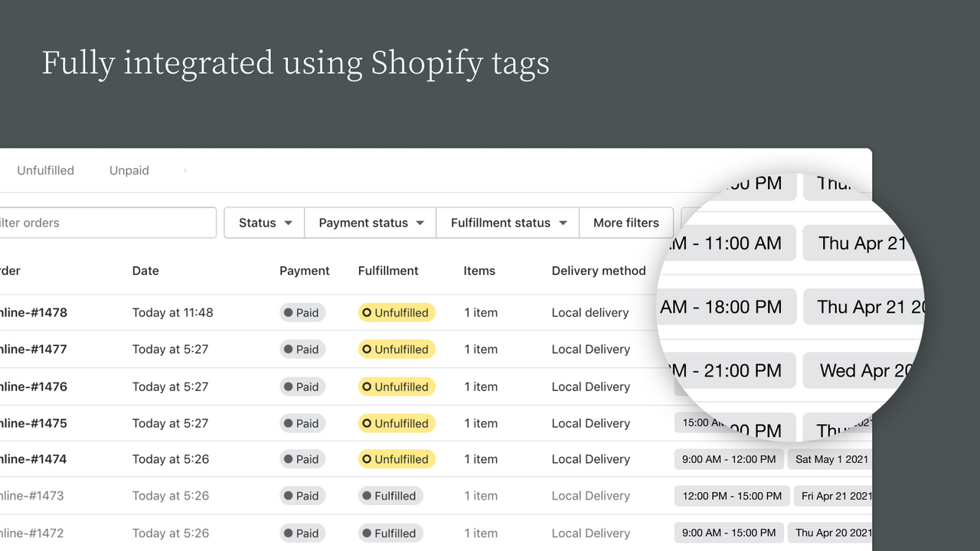Switch to the Unpaid orders tab
980x551 pixels.
(x=129, y=171)
